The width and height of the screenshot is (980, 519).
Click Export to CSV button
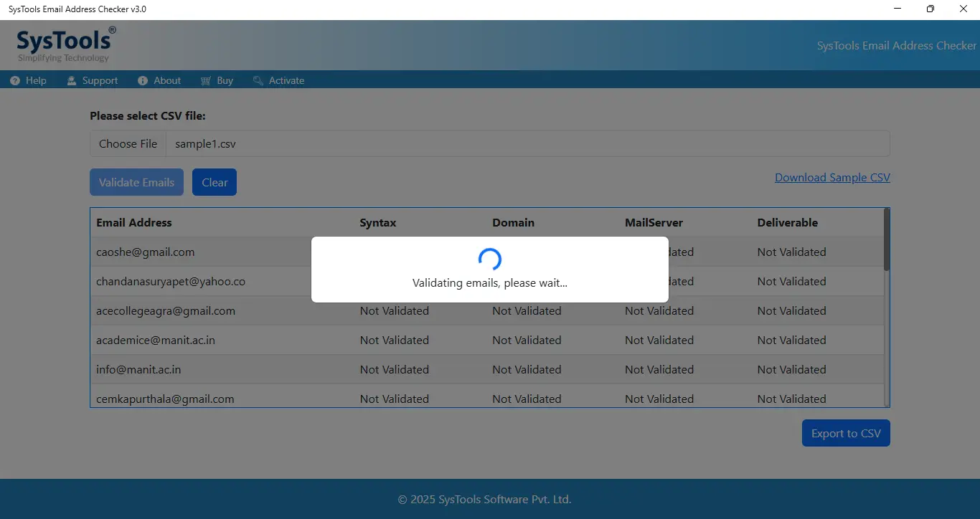coord(846,433)
